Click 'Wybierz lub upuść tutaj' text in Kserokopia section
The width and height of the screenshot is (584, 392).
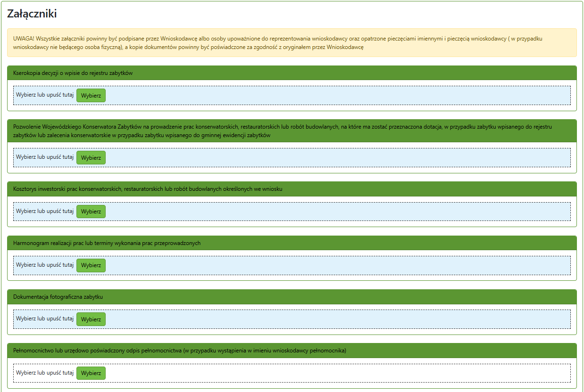point(45,95)
